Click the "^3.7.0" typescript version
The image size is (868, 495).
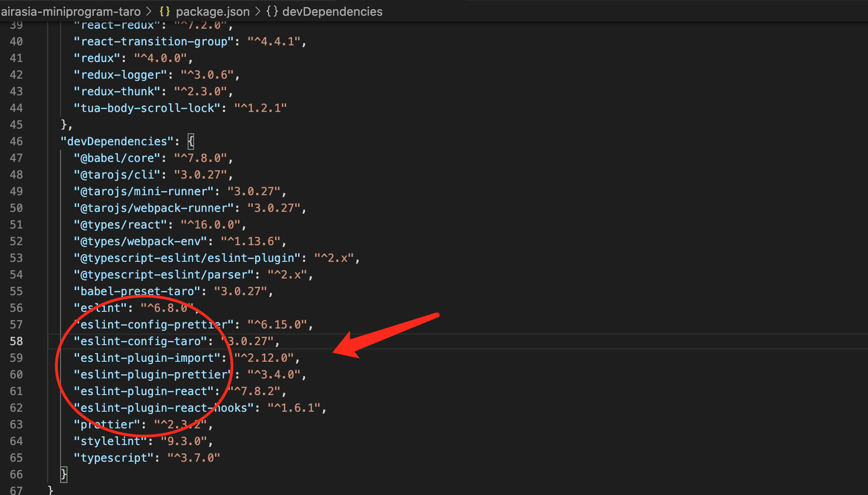[x=194, y=458]
